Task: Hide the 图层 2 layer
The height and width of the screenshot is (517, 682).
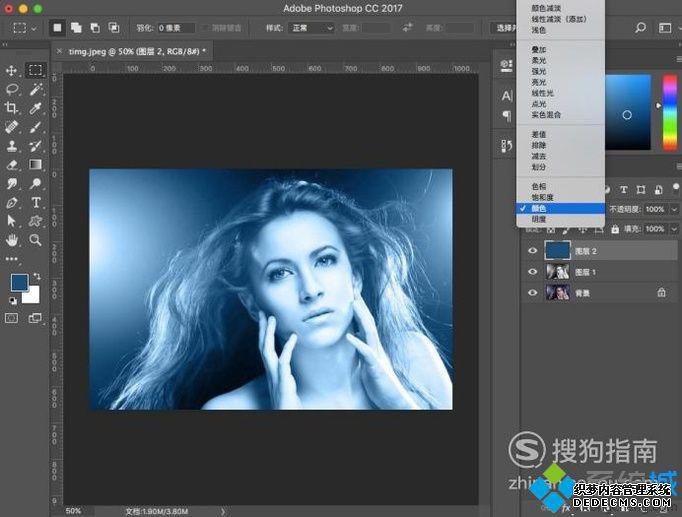Action: pyautogui.click(x=532, y=251)
